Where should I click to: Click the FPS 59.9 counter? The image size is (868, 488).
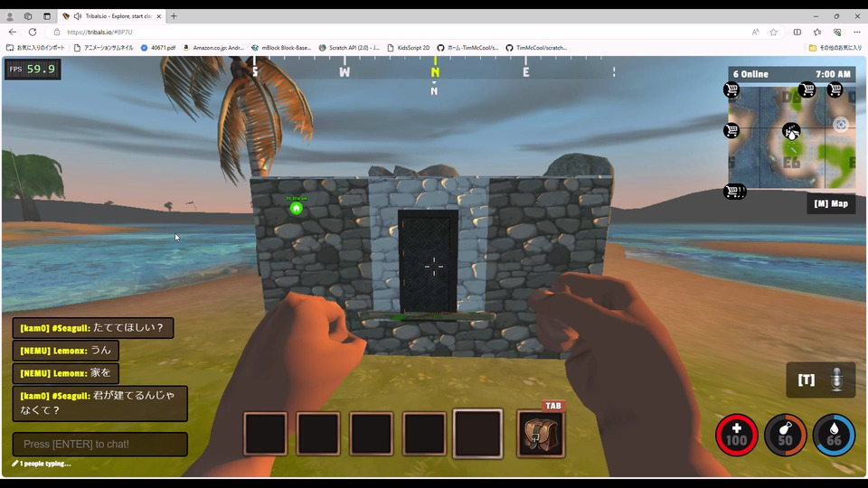point(33,70)
